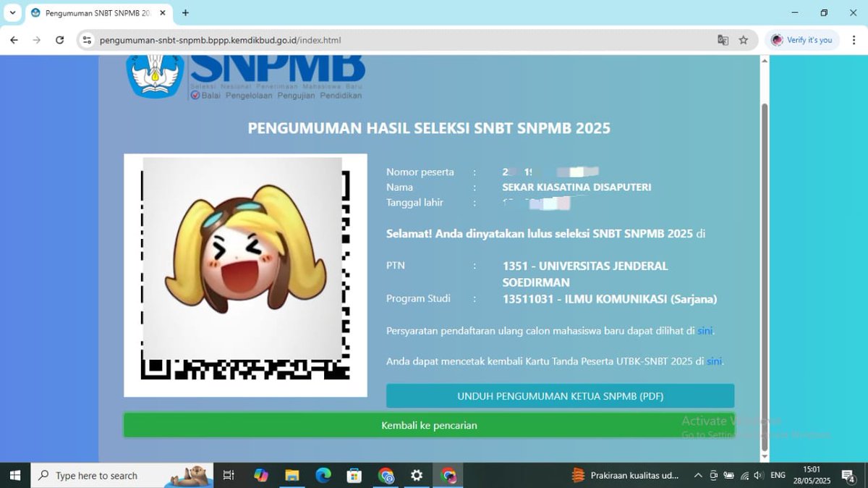Open the Windows Start menu
The width and height of the screenshot is (868, 488).
(14, 476)
